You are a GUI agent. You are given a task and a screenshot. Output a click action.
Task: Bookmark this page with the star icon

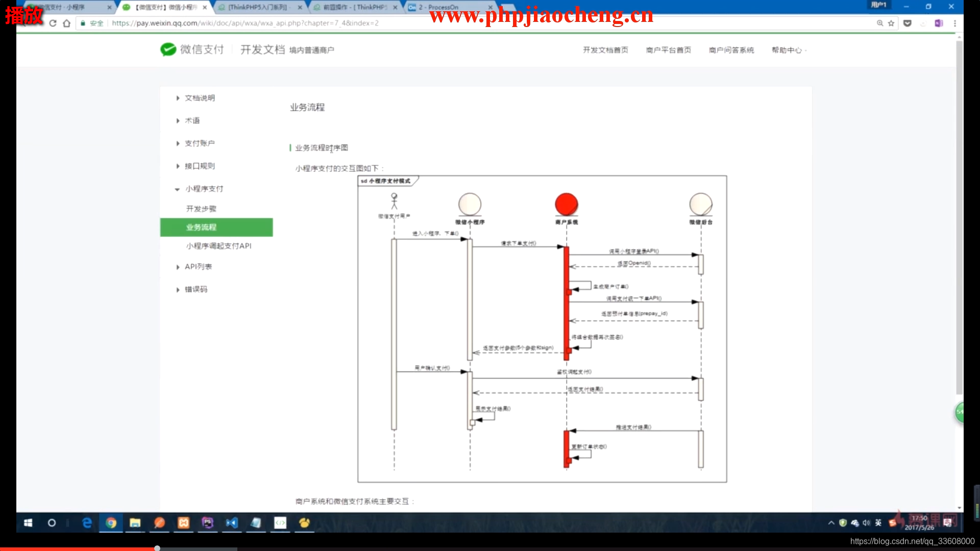pyautogui.click(x=891, y=23)
